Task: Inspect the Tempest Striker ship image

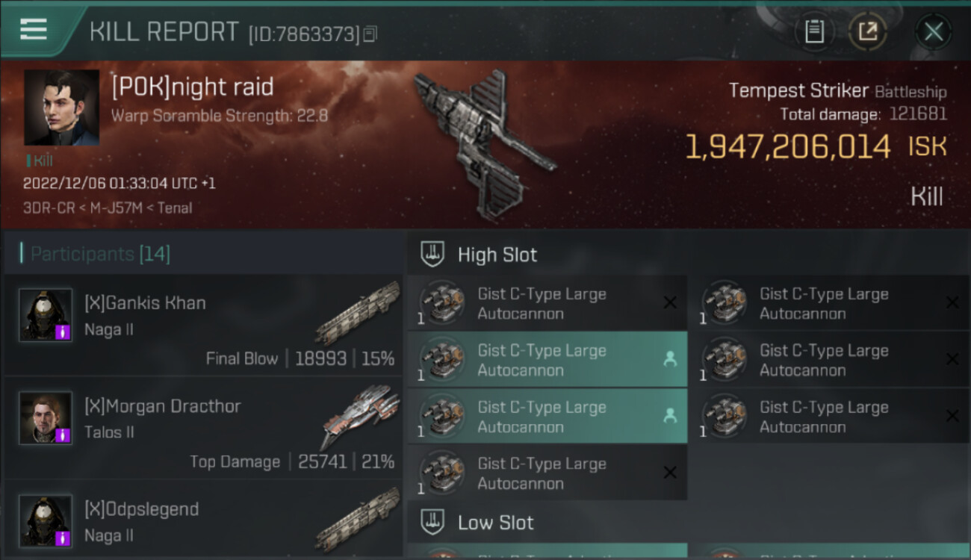Action: (485, 146)
